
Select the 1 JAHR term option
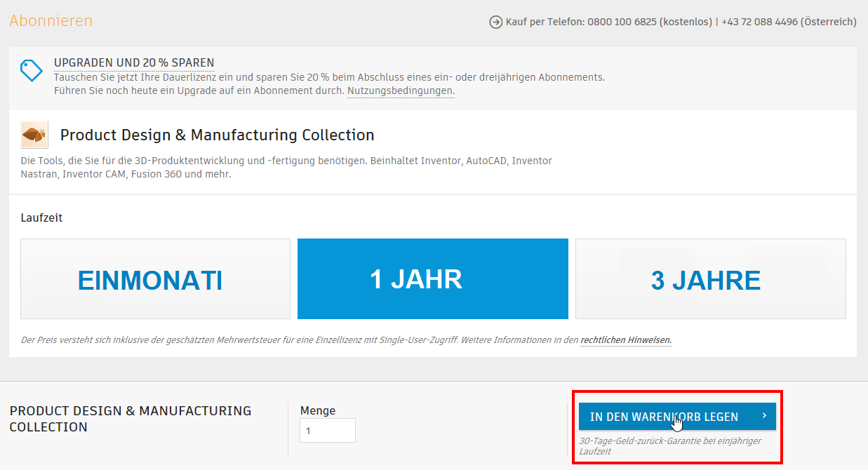point(432,279)
